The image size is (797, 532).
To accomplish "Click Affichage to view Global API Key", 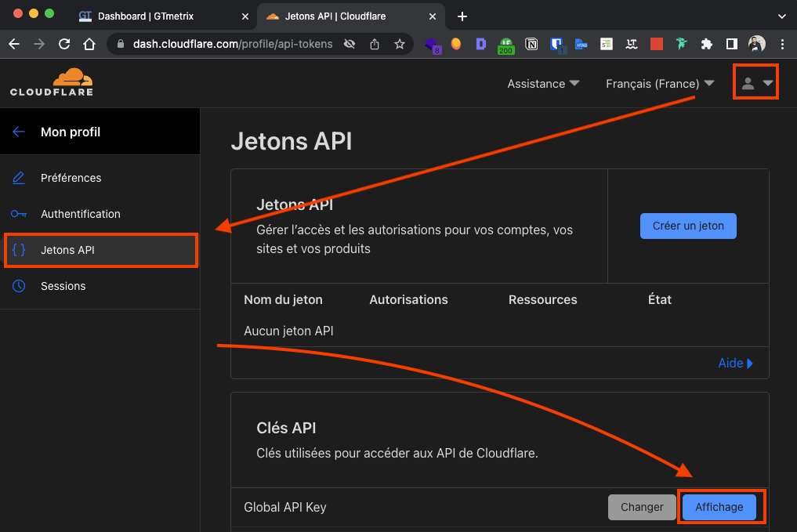I will click(719, 507).
